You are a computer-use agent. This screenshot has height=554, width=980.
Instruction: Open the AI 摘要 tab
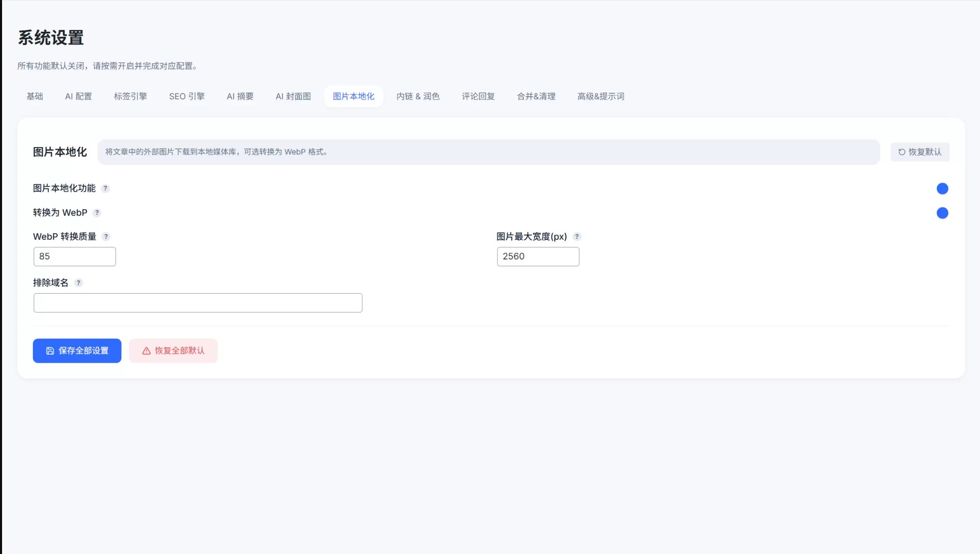[240, 96]
